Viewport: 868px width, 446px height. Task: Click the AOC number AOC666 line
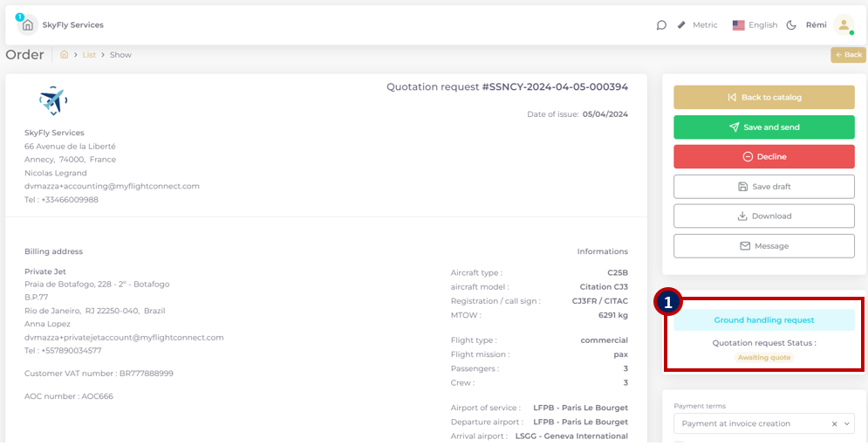click(69, 396)
